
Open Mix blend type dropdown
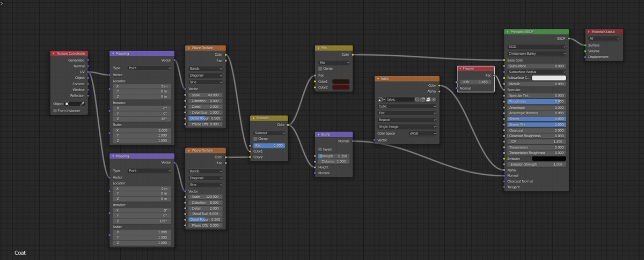[x=334, y=62]
